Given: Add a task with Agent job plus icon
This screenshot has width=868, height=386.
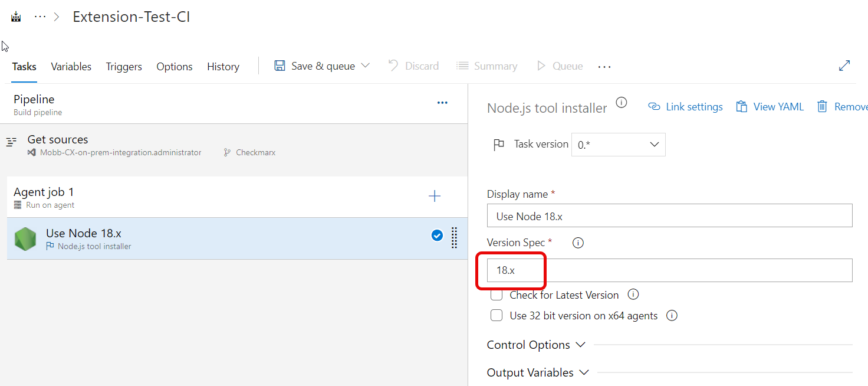Looking at the screenshot, I should click(x=435, y=197).
